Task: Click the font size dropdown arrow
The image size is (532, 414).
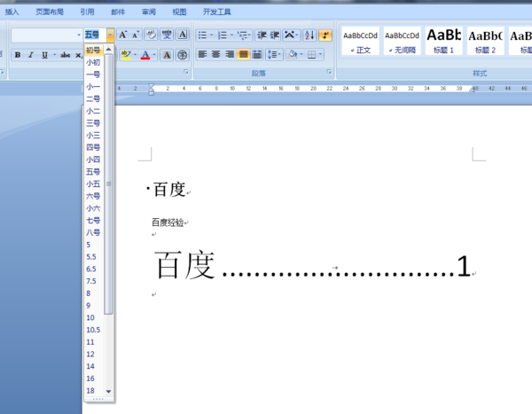Action: coord(110,35)
